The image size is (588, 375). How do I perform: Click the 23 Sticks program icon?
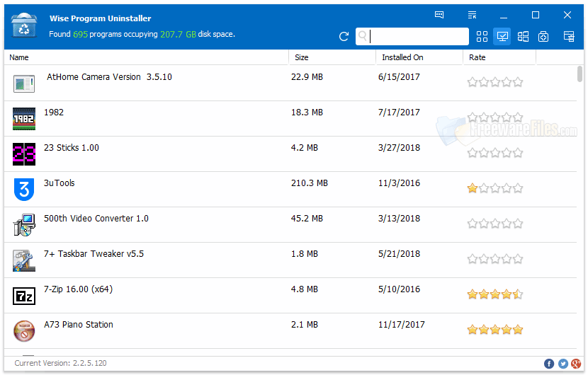[x=24, y=154]
